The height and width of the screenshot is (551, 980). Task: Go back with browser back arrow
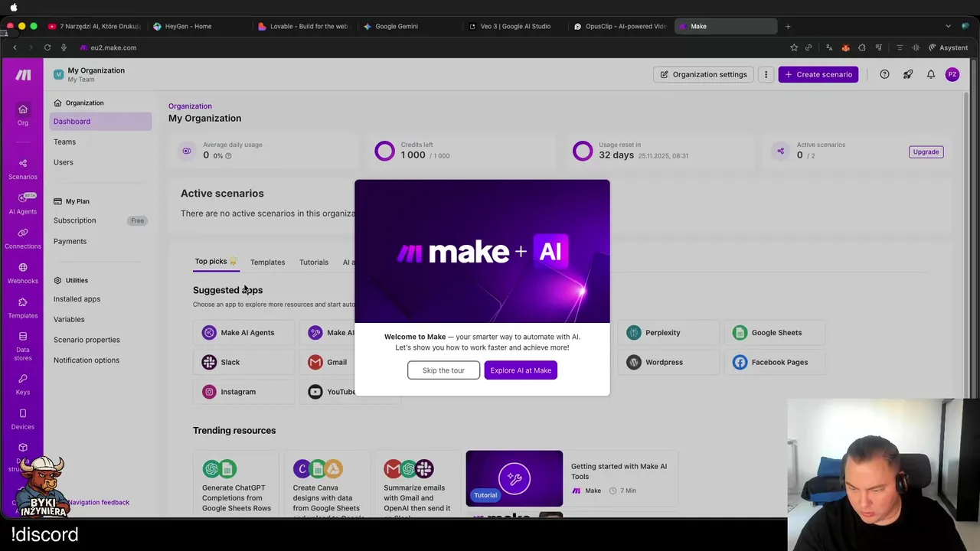[15, 47]
